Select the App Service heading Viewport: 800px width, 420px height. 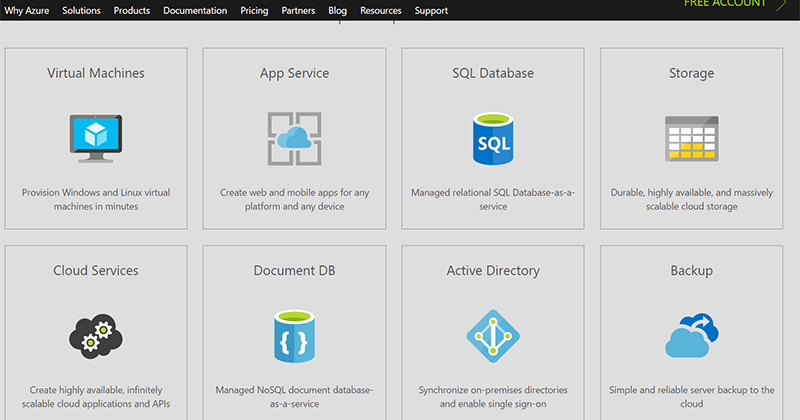(x=294, y=73)
